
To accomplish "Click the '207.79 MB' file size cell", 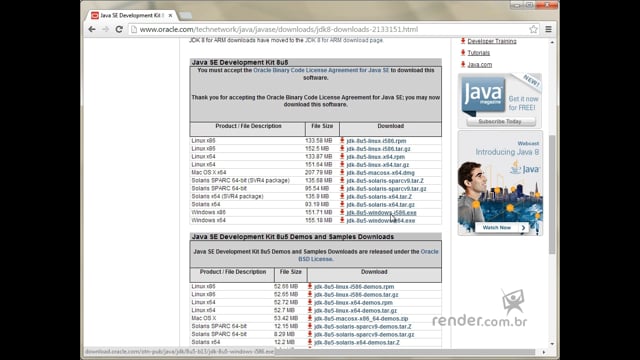I will 319,173.
